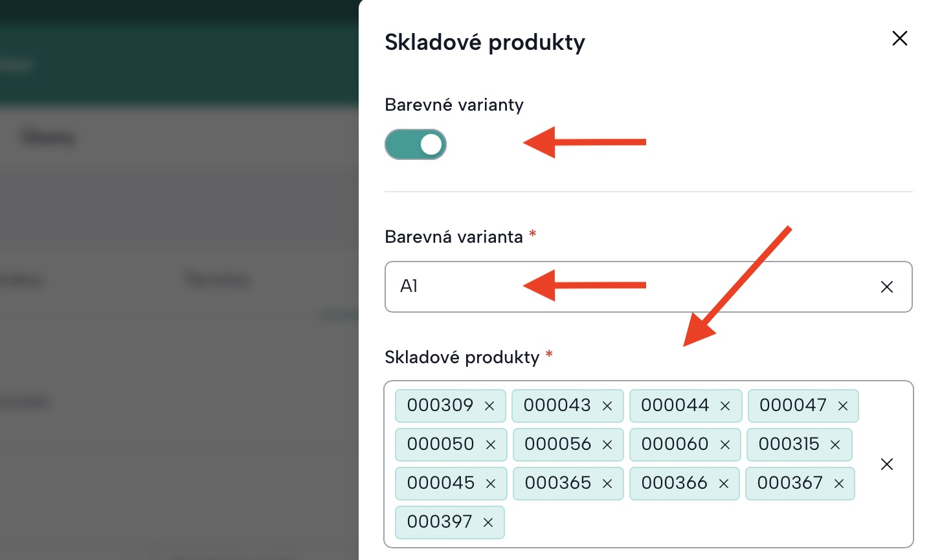Remove product tag 000043
The width and height of the screenshot is (931, 560).
607,406
